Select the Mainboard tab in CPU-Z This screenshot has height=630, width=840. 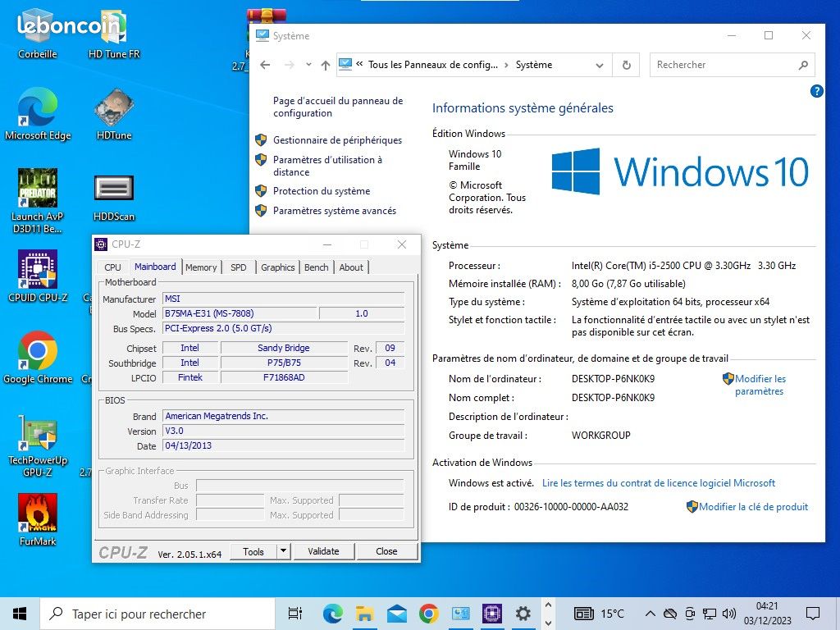point(155,267)
